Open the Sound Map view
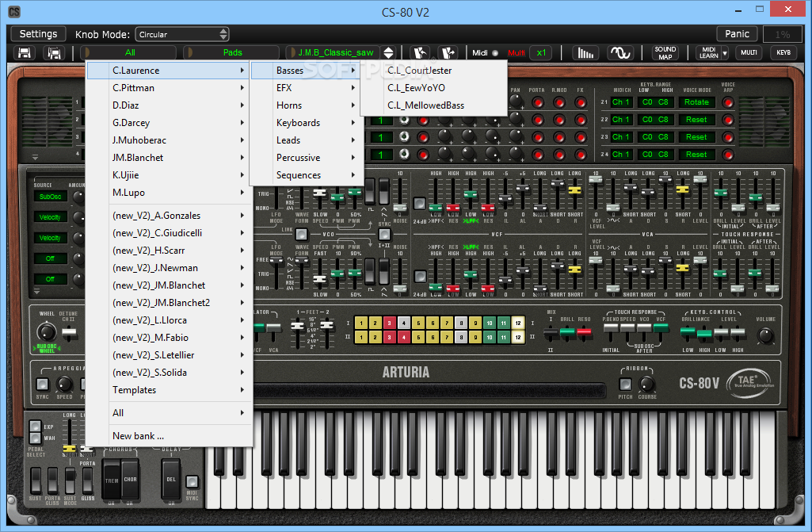This screenshot has height=532, width=812. [665, 53]
